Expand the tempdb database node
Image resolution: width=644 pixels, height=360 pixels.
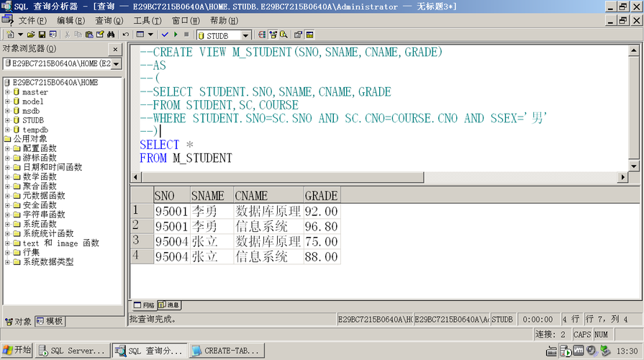7,130
